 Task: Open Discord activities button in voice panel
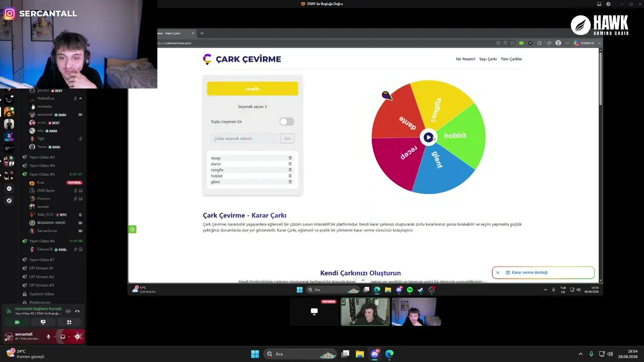coord(69,322)
